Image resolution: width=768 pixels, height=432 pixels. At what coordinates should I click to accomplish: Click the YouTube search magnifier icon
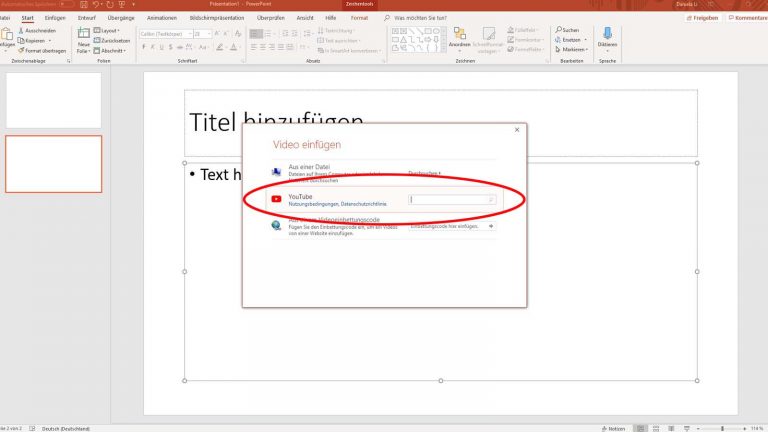pyautogui.click(x=491, y=200)
